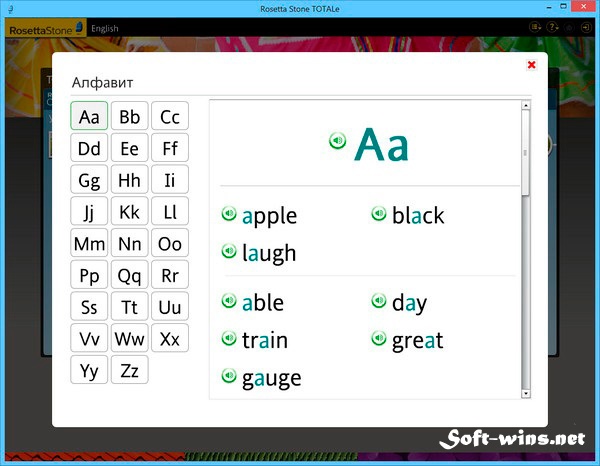This screenshot has width=600, height=466.
Task: Open the Nn letter page
Action: click(x=129, y=243)
